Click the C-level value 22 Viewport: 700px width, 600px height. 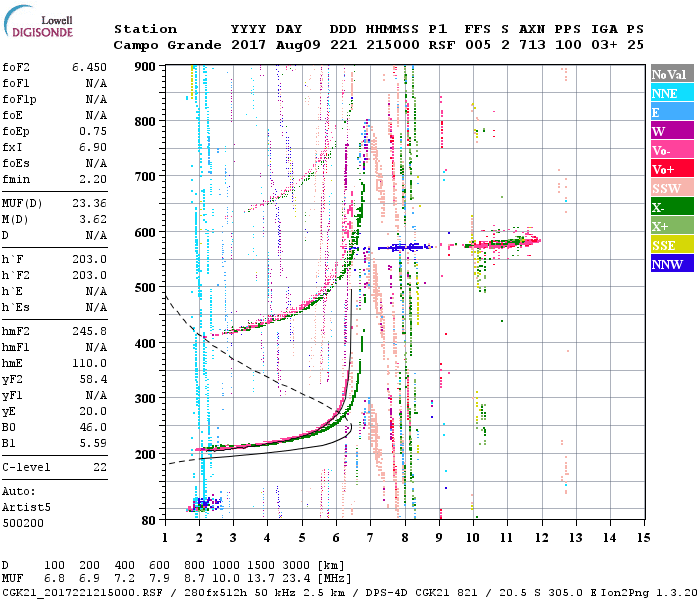(x=98, y=467)
